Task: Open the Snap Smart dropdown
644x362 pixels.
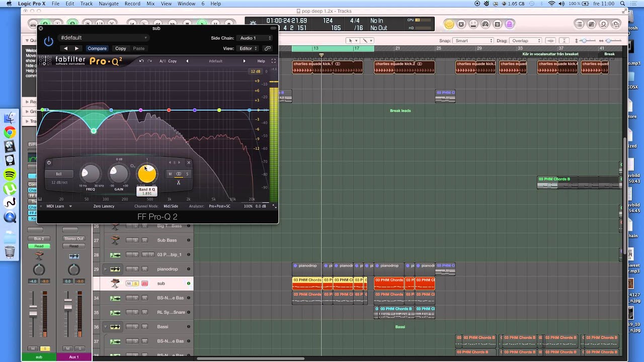Action: click(x=473, y=41)
